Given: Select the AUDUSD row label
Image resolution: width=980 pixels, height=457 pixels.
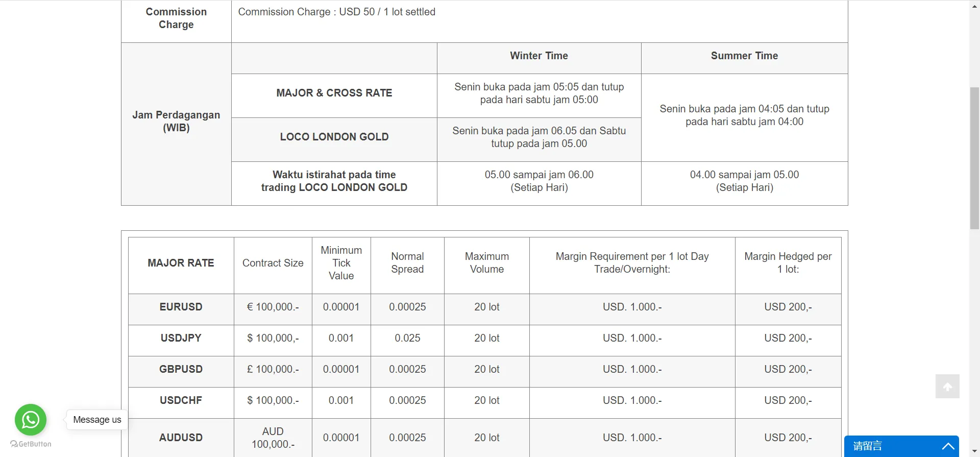Looking at the screenshot, I should pyautogui.click(x=181, y=438).
